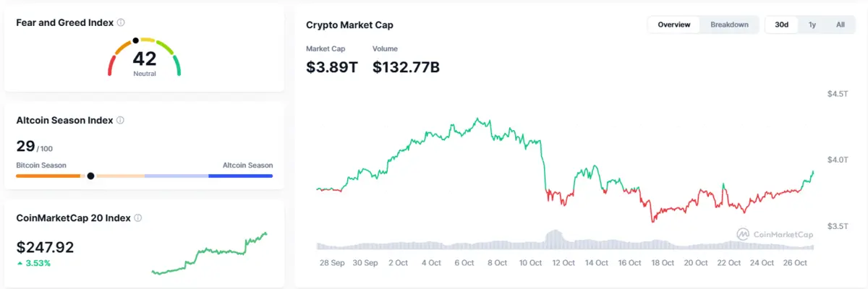This screenshot has height=289, width=868.
Task: Click the Altcoin Season Index info icon
Action: (120, 121)
